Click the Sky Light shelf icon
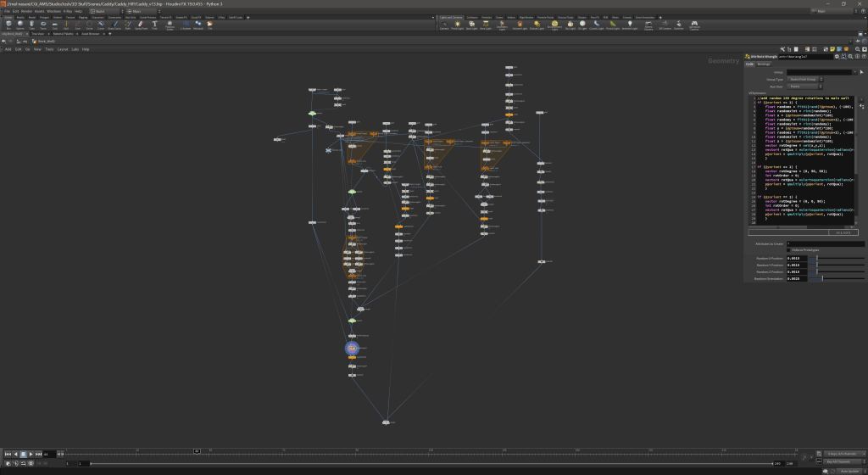The width and height of the screenshot is (868, 475). pos(569,25)
